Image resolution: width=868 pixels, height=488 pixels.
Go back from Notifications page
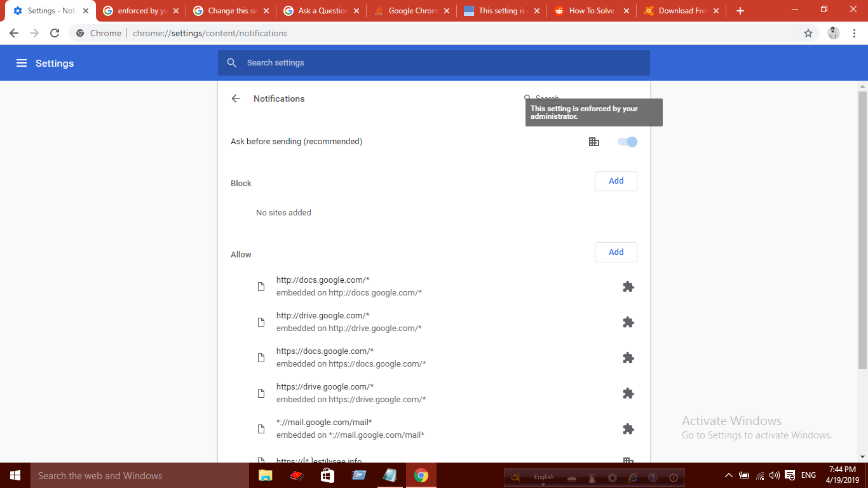coord(236,98)
